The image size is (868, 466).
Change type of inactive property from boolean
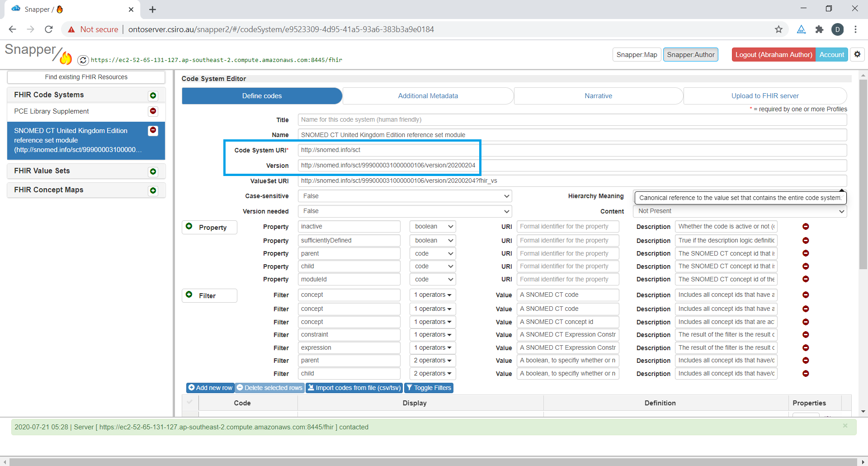coord(433,226)
